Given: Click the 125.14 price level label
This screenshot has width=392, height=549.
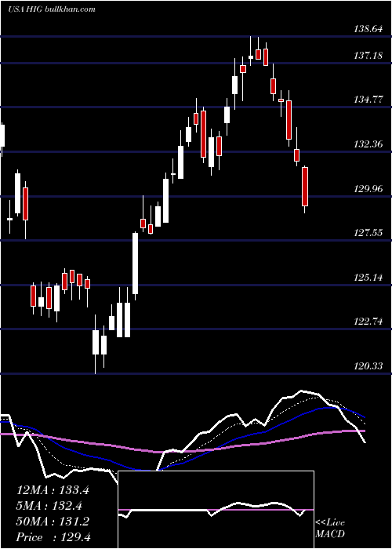Looking at the screenshot, I should tap(368, 278).
